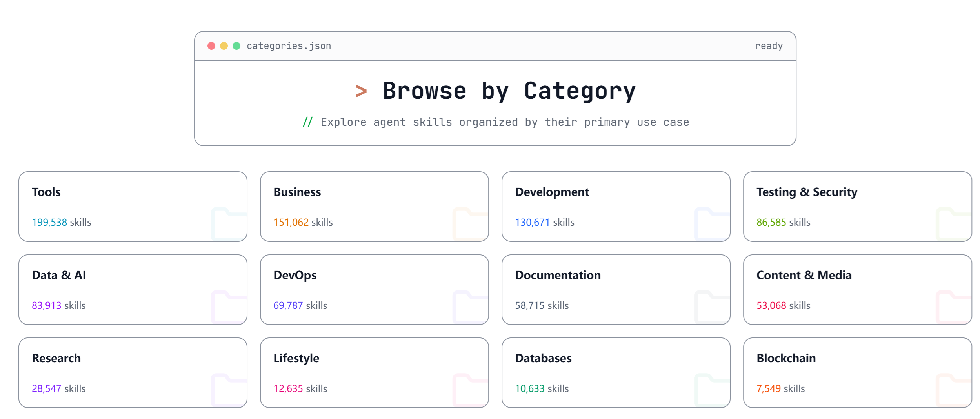
Task: Click the categories.json filename text
Action: pyautogui.click(x=289, y=46)
